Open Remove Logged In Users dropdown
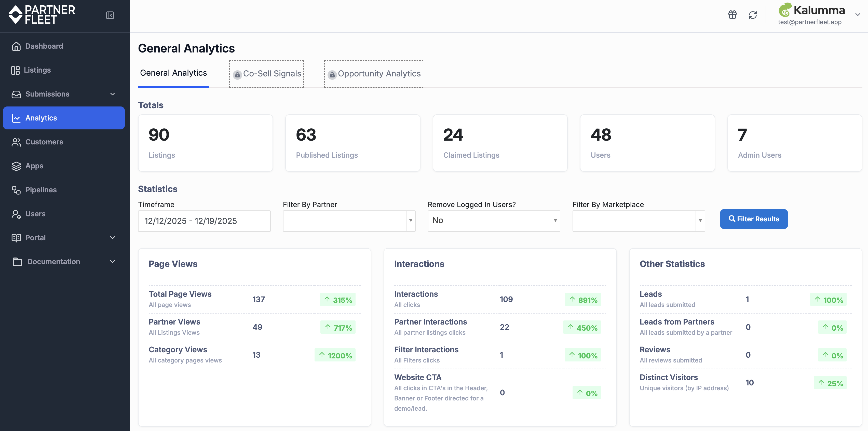868x431 pixels. [494, 221]
